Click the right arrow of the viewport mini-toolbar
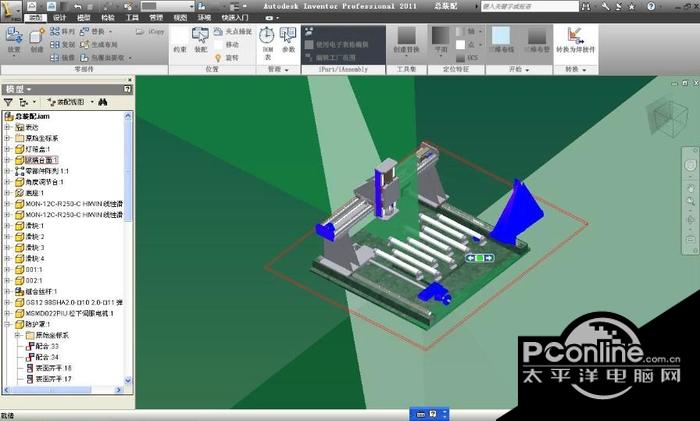 [x=489, y=258]
